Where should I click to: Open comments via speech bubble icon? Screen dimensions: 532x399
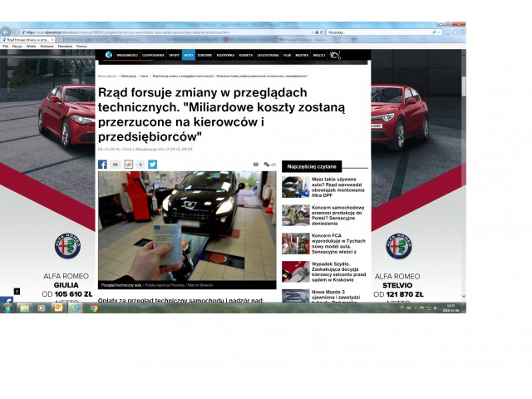click(266, 165)
